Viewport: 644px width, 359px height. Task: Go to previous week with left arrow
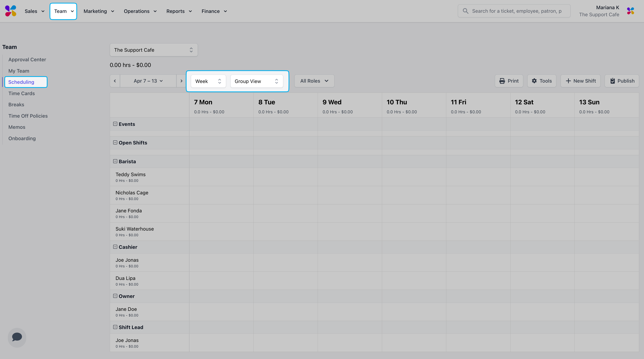(115, 81)
